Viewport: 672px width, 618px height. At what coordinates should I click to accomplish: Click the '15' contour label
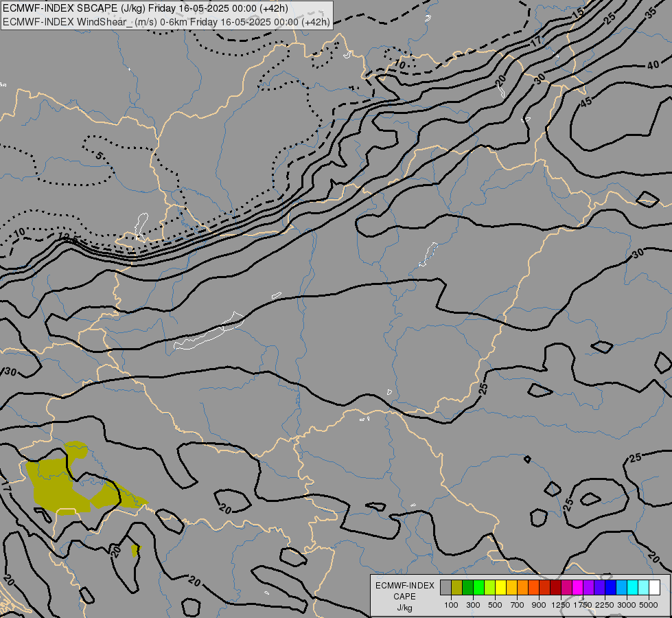pos(578,13)
